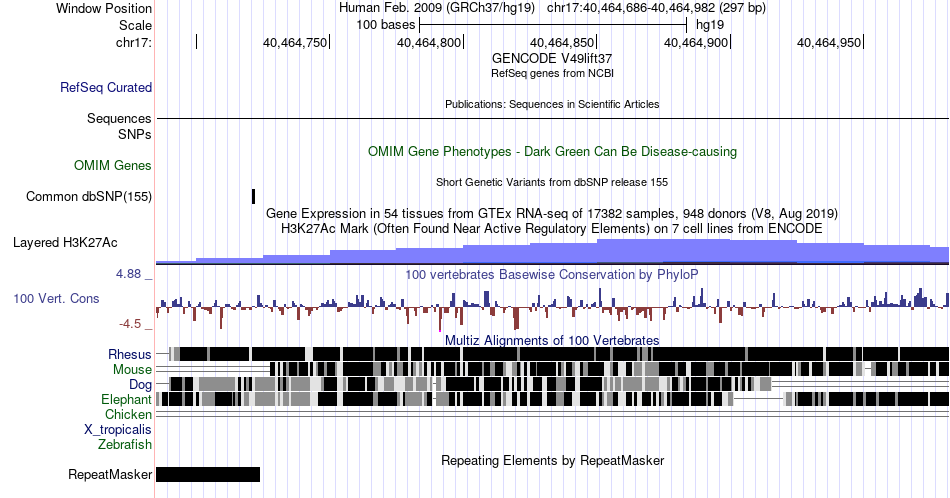Screen dimensions: 950x498
Task: Click the hg19 scale label
Action: click(x=710, y=25)
